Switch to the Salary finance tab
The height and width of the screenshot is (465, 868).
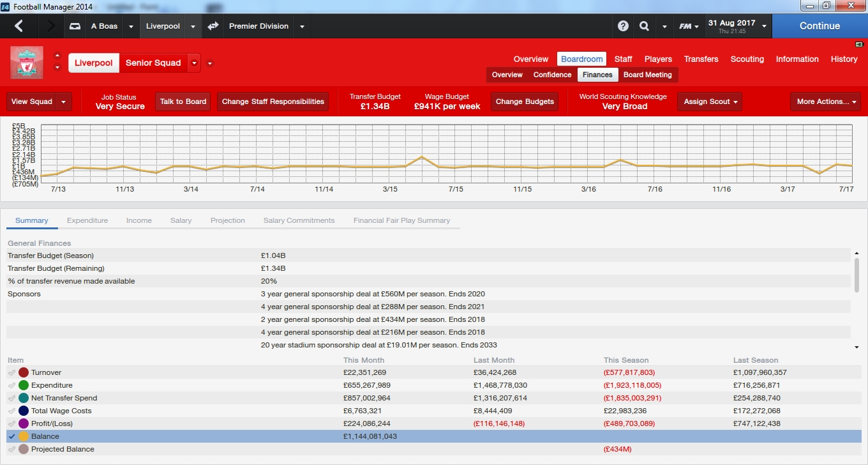click(181, 220)
